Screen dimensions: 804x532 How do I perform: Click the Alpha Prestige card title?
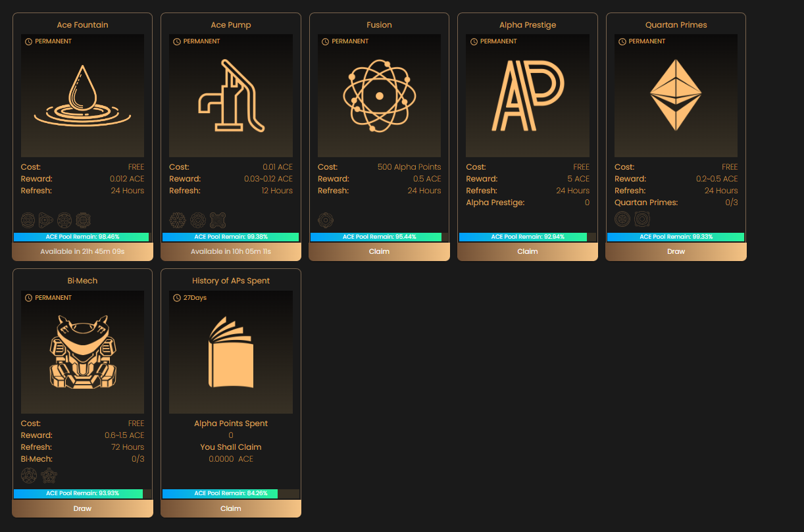tap(528, 25)
